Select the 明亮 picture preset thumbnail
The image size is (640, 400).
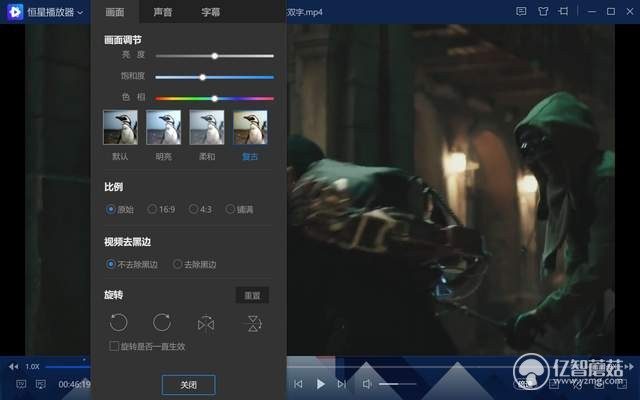(164, 127)
